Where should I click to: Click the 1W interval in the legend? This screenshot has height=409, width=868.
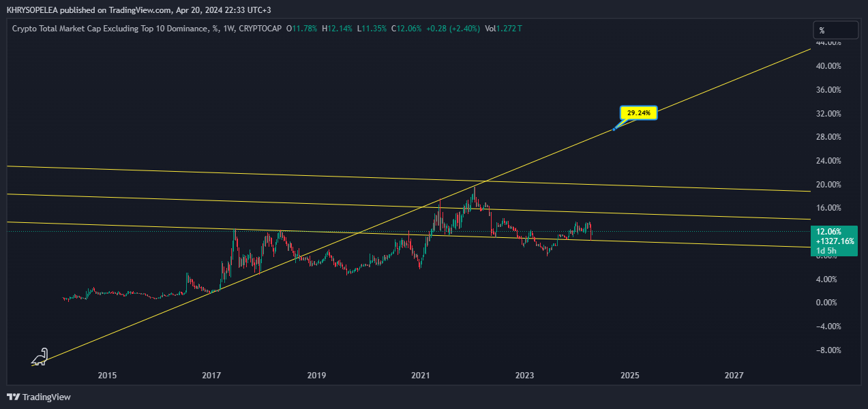point(230,29)
